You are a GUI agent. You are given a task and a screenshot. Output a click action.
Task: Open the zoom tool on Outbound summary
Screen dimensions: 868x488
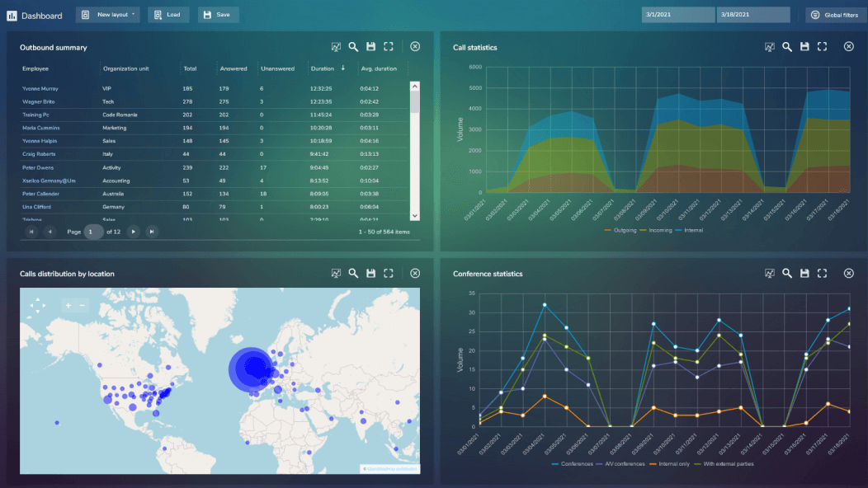353,47
